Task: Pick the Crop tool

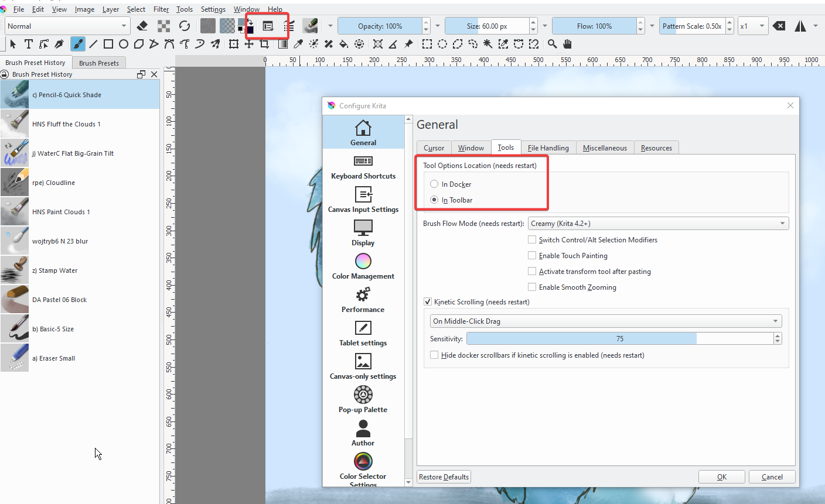Action: click(264, 44)
